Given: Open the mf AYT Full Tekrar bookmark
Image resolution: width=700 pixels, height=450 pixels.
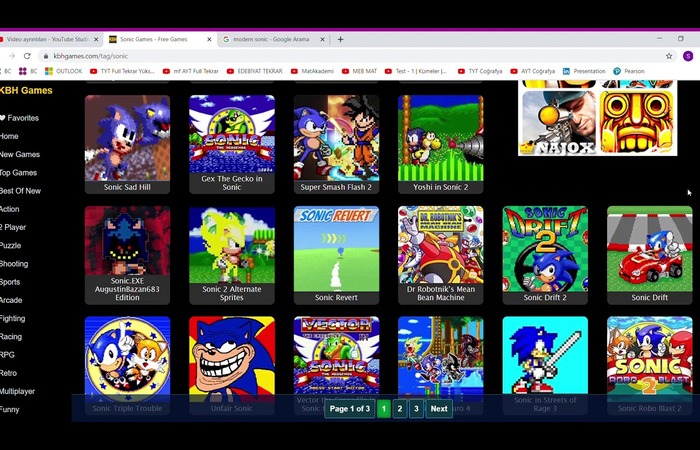Looking at the screenshot, I should point(191,71).
